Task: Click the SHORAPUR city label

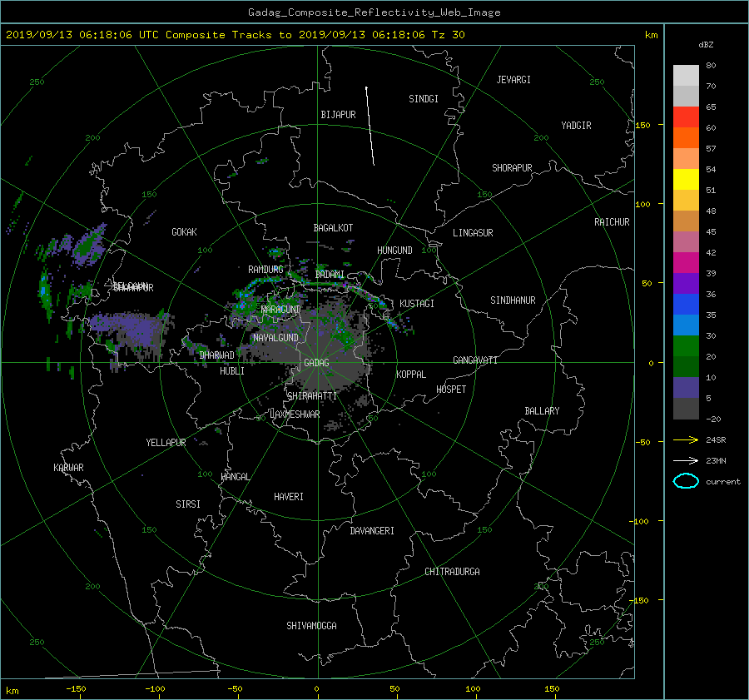Action: pyautogui.click(x=512, y=168)
